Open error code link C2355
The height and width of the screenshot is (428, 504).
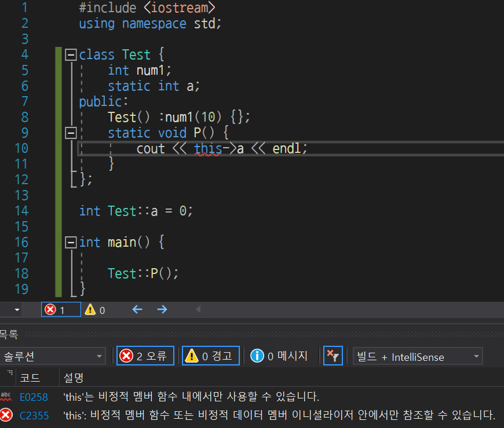click(34, 415)
